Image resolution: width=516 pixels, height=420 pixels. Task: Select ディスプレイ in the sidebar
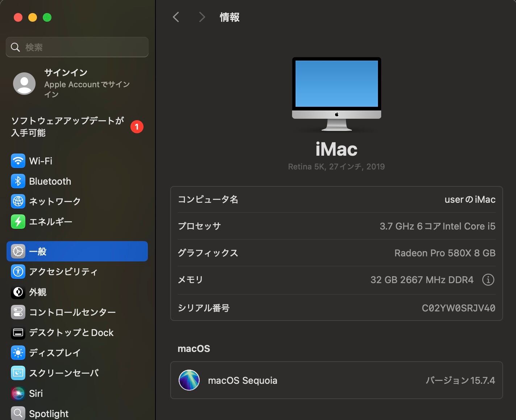[77, 353]
